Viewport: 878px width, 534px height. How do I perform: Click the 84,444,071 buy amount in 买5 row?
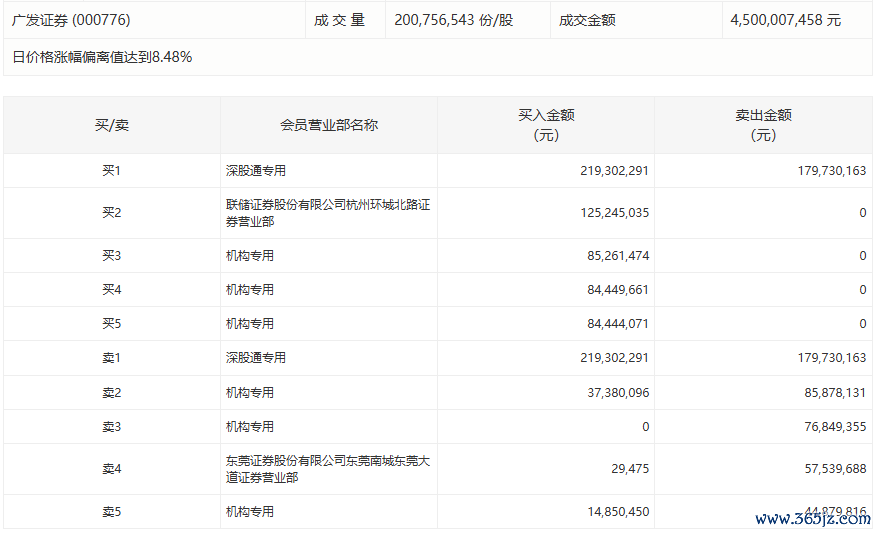[614, 324]
